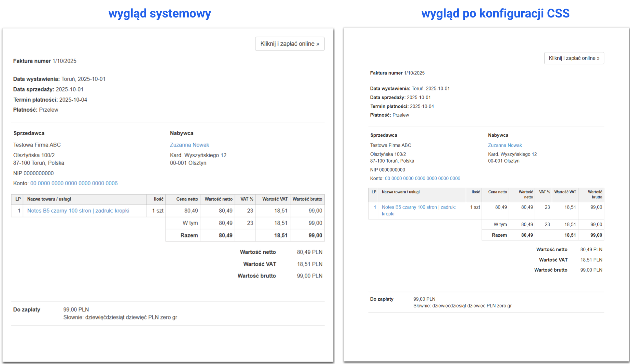Click the "Do zapłaty" amount 99,00 PLN on left invoice
636x364 pixels.
pos(76,309)
